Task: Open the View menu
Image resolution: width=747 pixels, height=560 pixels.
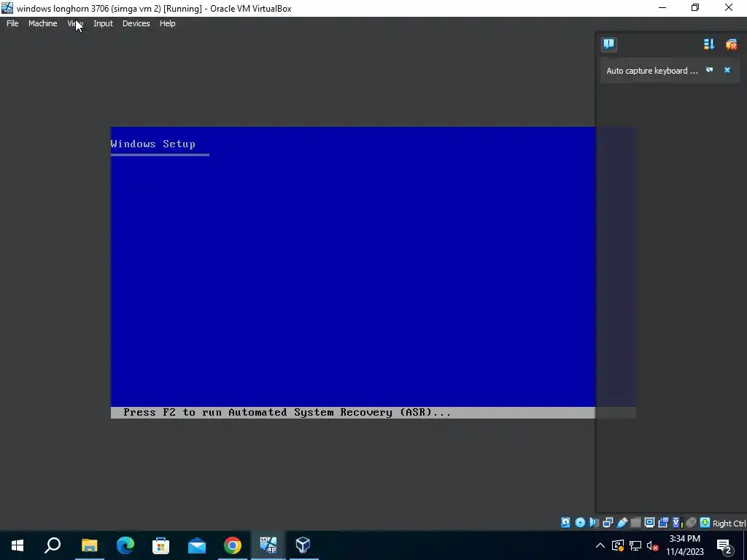Action: (x=75, y=23)
